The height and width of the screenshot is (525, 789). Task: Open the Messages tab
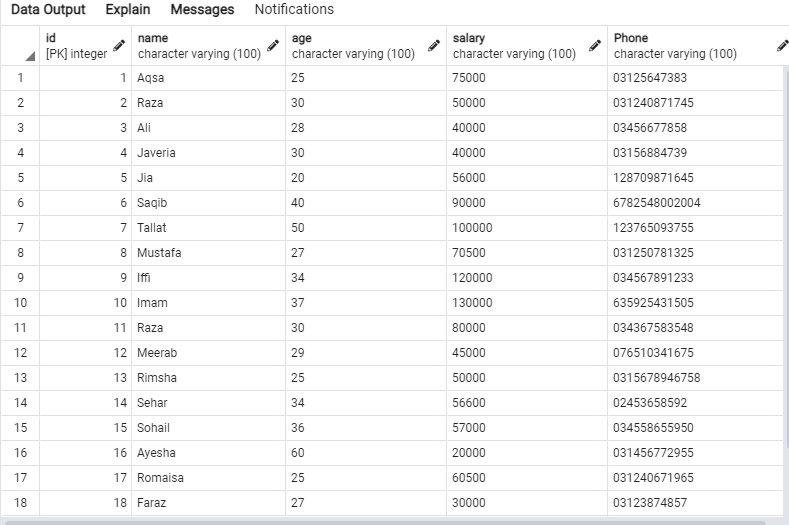(x=202, y=10)
